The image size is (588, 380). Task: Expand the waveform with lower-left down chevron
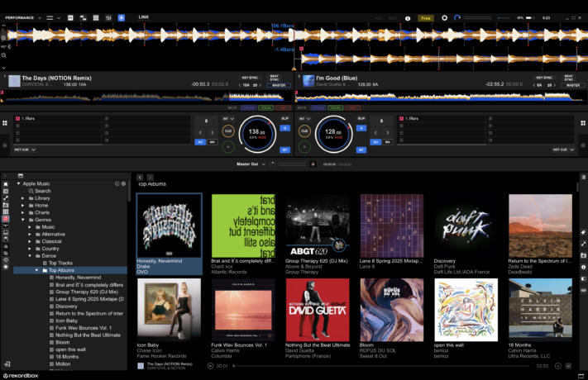[x=3, y=68]
